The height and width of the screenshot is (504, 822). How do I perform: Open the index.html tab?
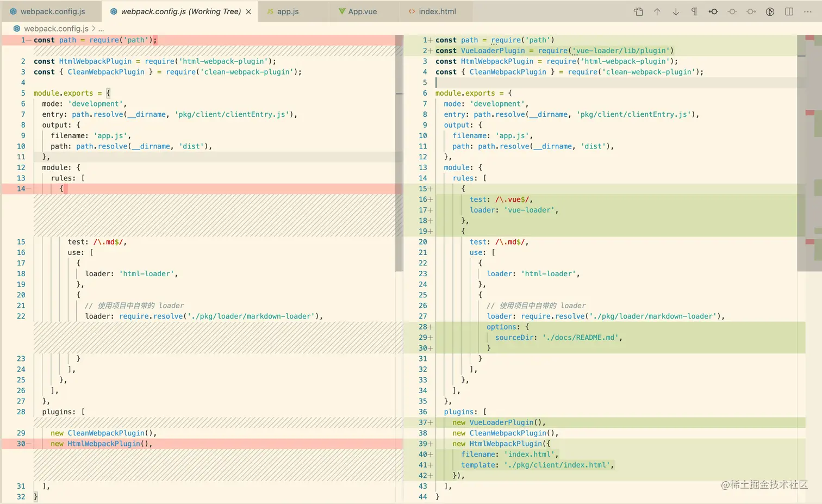point(438,11)
